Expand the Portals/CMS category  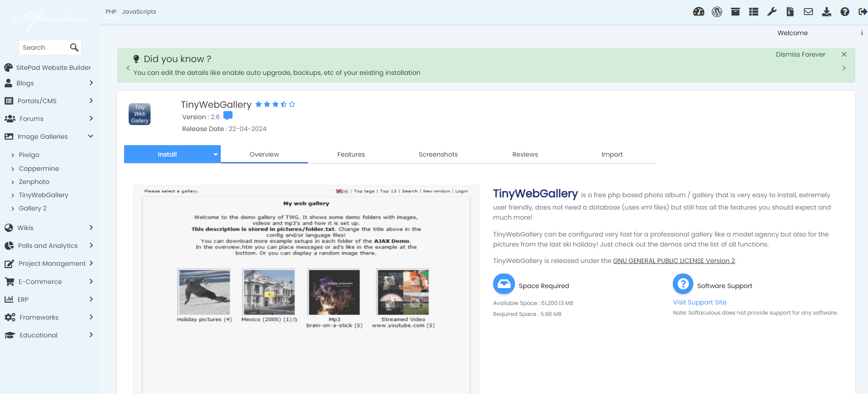tap(91, 100)
